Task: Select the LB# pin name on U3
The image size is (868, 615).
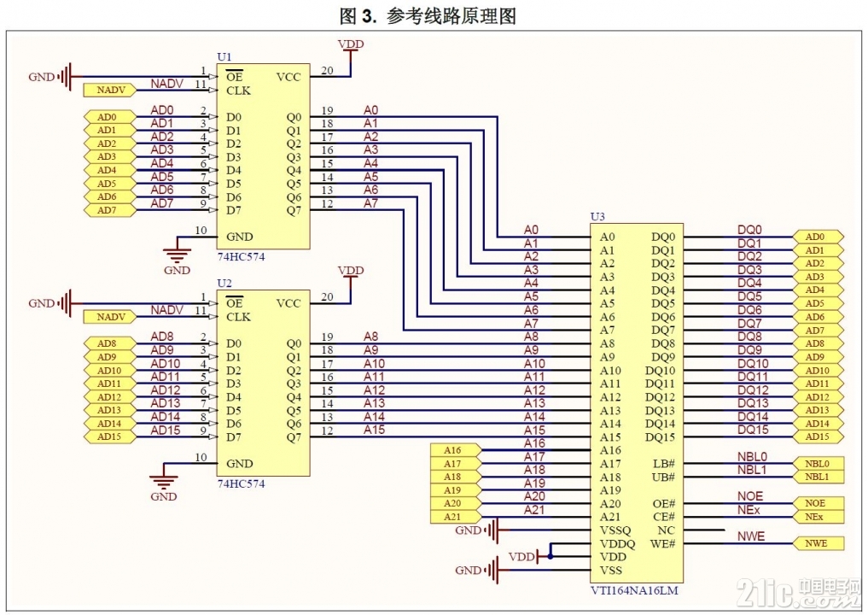Action: (x=664, y=464)
